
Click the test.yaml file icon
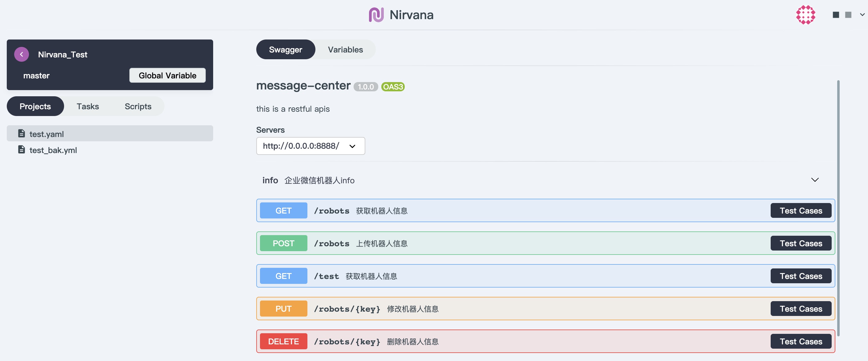coord(22,134)
